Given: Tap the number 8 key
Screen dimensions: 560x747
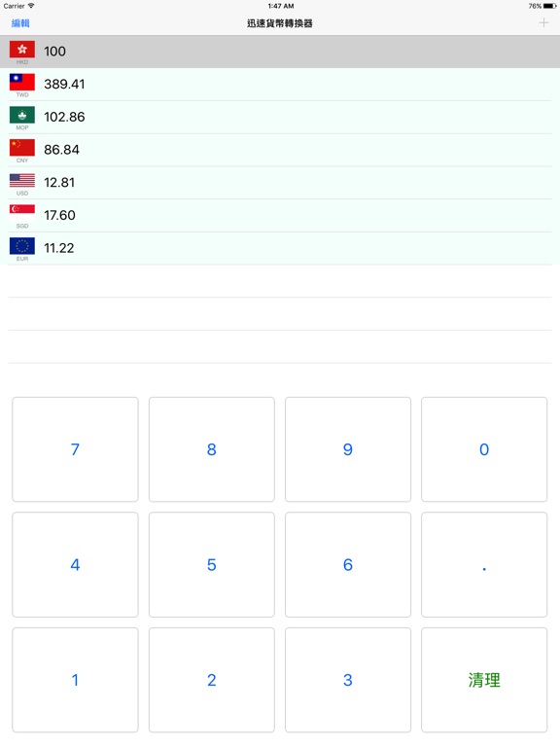Looking at the screenshot, I should [x=211, y=449].
